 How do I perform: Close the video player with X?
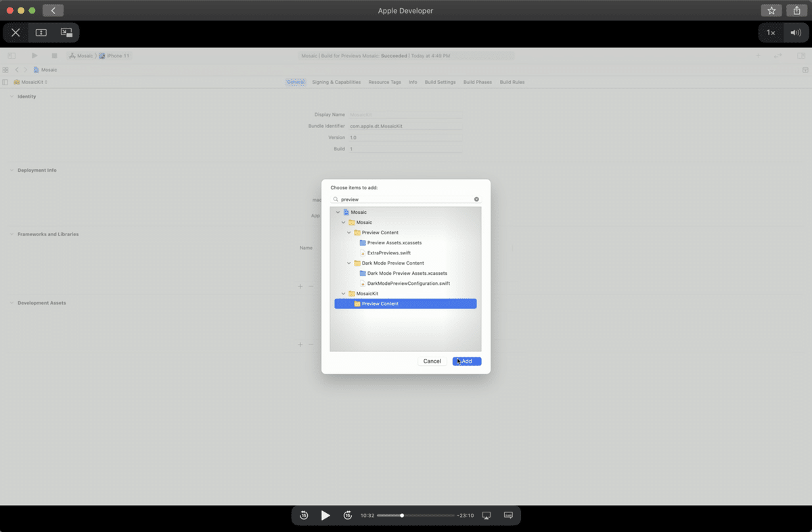coord(16,32)
